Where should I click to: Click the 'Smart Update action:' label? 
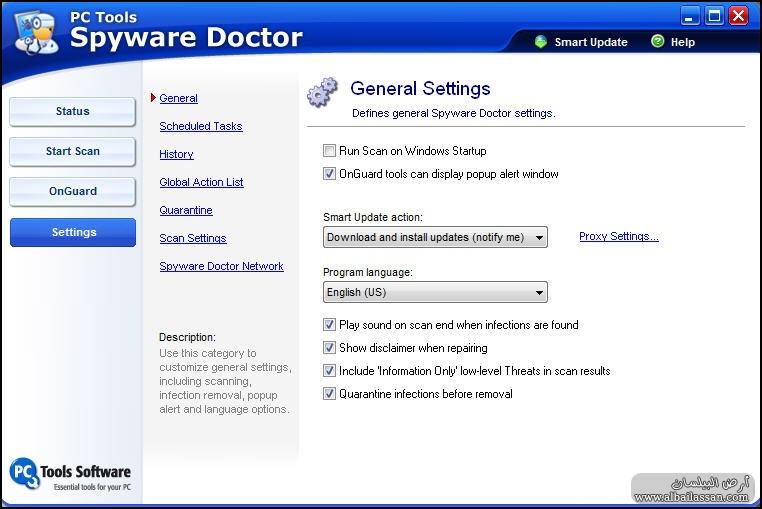373,217
